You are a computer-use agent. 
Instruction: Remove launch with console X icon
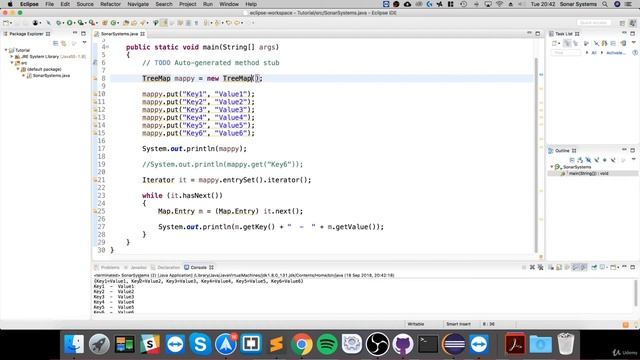pyautogui.click(x=532, y=267)
